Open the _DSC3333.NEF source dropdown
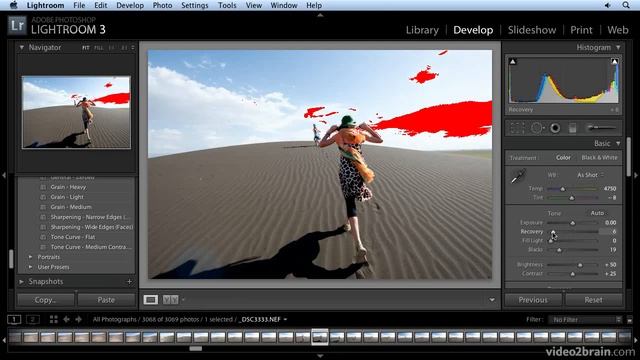Viewport: 640px width, 360px height. point(263,319)
